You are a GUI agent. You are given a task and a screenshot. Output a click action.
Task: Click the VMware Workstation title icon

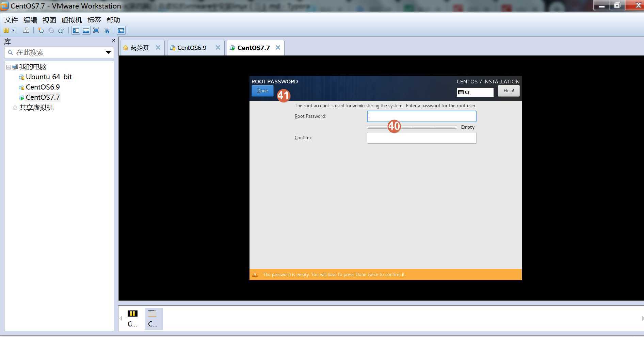[x=4, y=6]
